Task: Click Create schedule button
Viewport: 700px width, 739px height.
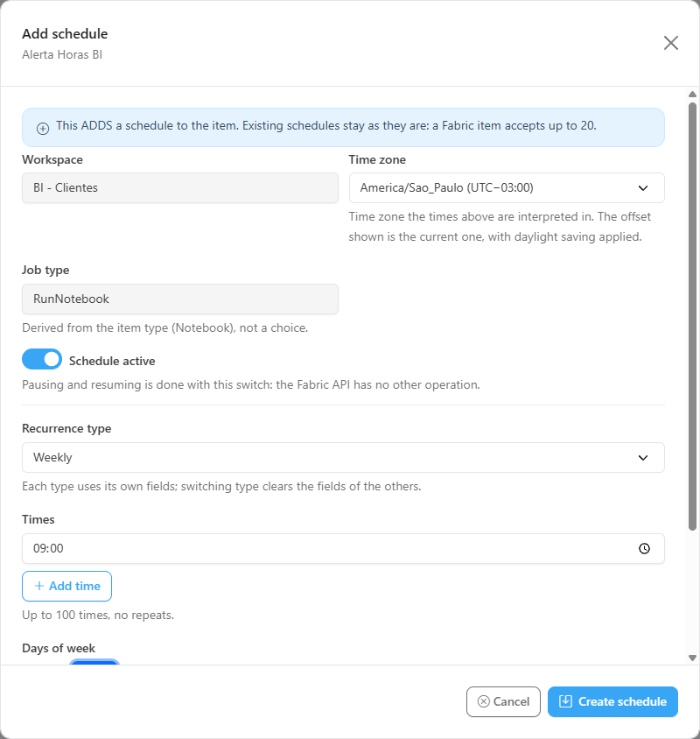Action: click(x=612, y=701)
